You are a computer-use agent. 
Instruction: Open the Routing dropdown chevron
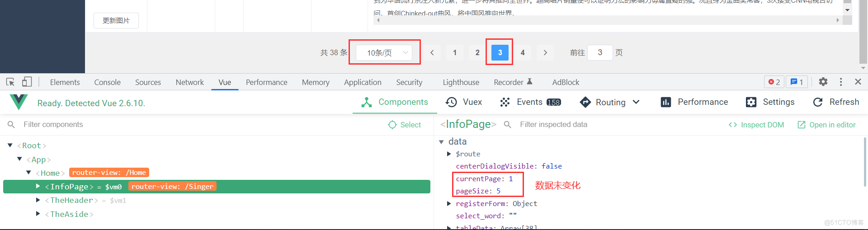point(636,102)
